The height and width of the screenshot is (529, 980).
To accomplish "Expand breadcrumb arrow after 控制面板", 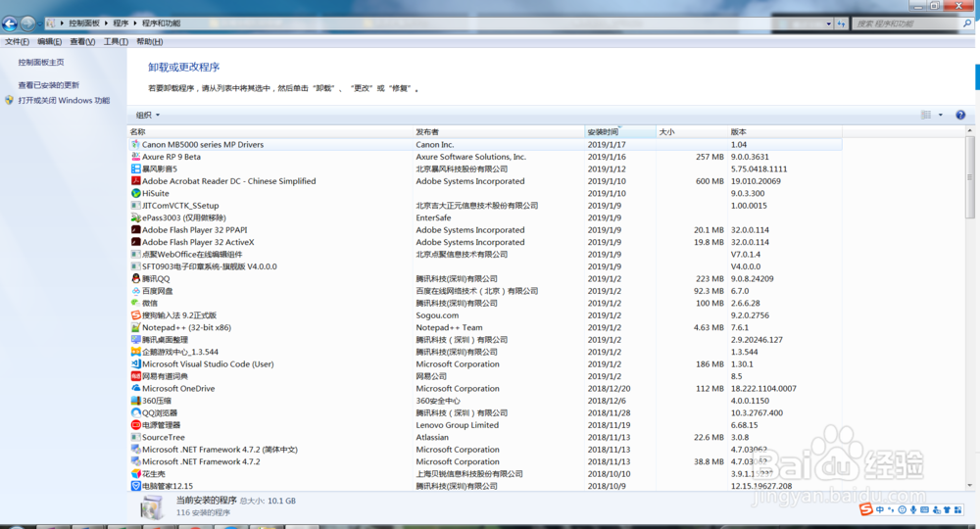I will coord(106,24).
